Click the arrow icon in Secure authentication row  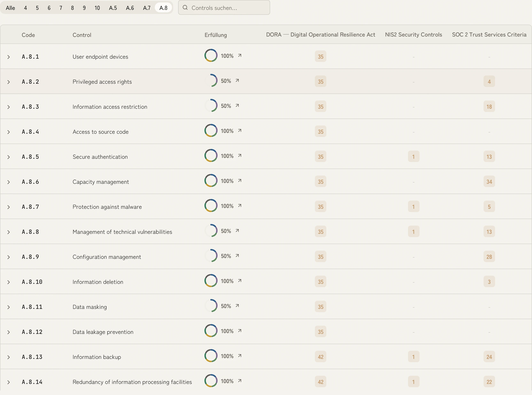point(240,156)
